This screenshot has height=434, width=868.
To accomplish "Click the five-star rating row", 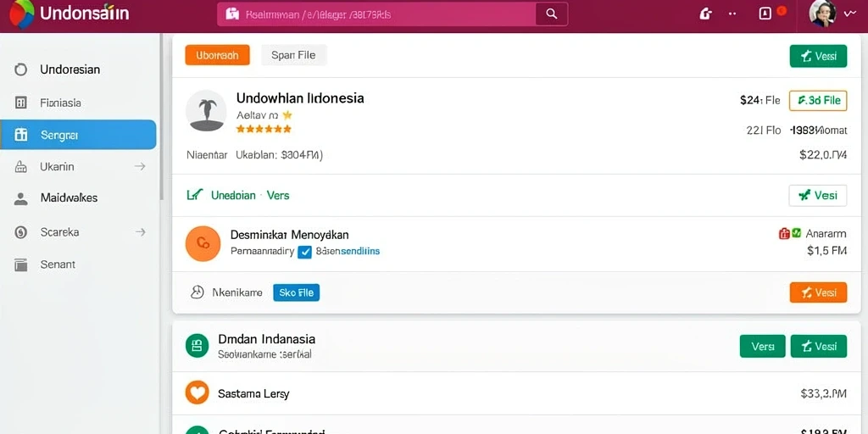I will (264, 129).
